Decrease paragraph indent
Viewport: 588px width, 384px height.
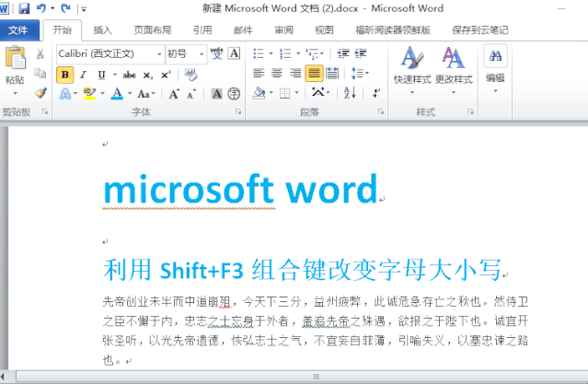pos(343,53)
